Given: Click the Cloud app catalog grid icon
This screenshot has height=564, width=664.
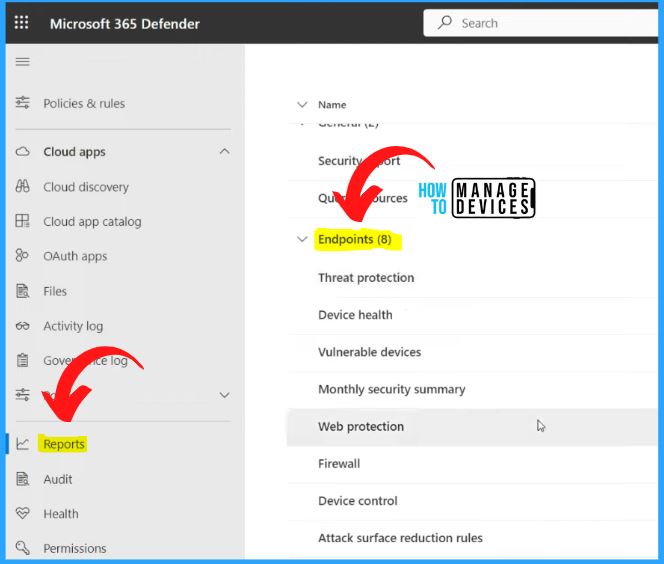Looking at the screenshot, I should point(22,221).
